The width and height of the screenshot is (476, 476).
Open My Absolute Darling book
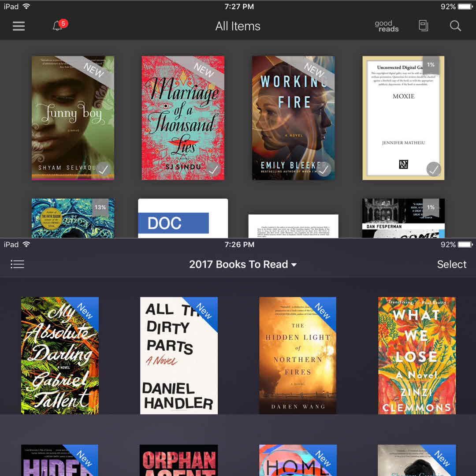pos(60,355)
